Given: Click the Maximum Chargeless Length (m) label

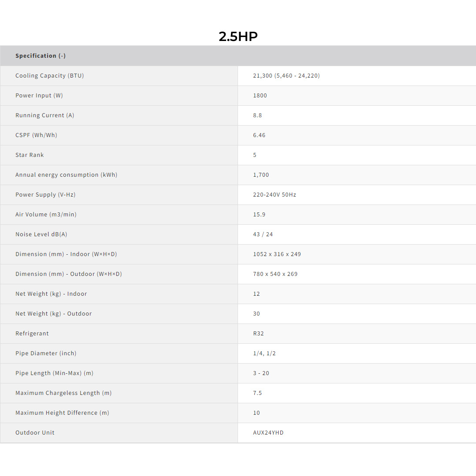Looking at the screenshot, I should [x=63, y=393].
